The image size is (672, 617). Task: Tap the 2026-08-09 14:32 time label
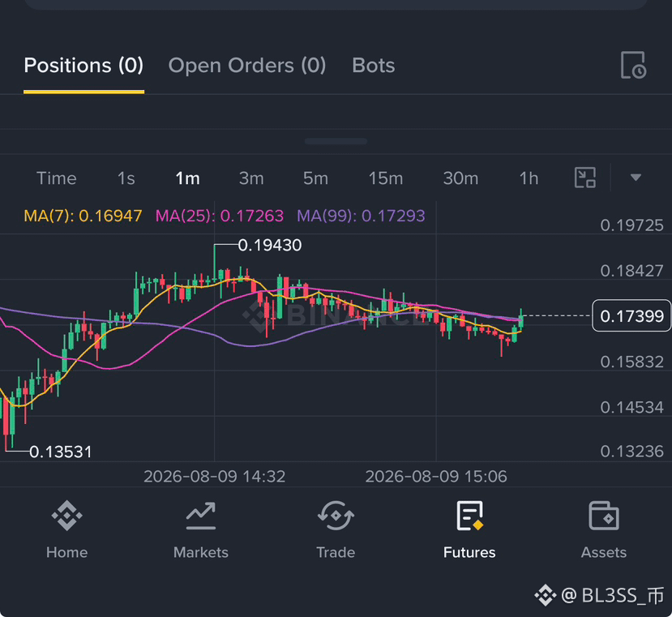pyautogui.click(x=214, y=477)
